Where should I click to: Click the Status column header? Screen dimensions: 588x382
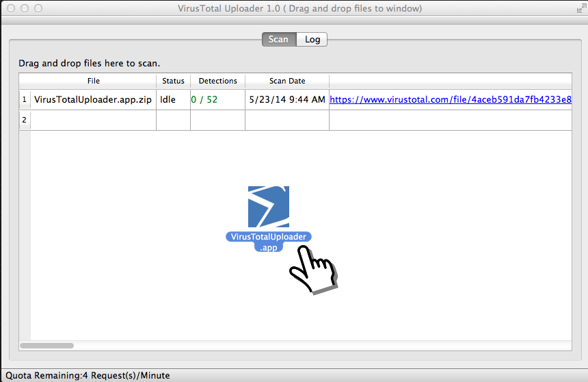(x=173, y=81)
